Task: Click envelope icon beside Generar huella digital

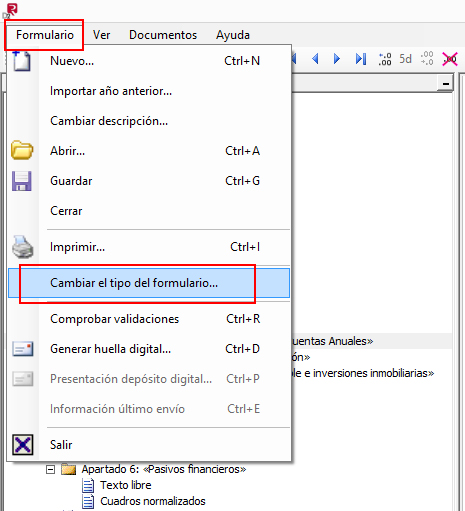Action: [x=23, y=349]
